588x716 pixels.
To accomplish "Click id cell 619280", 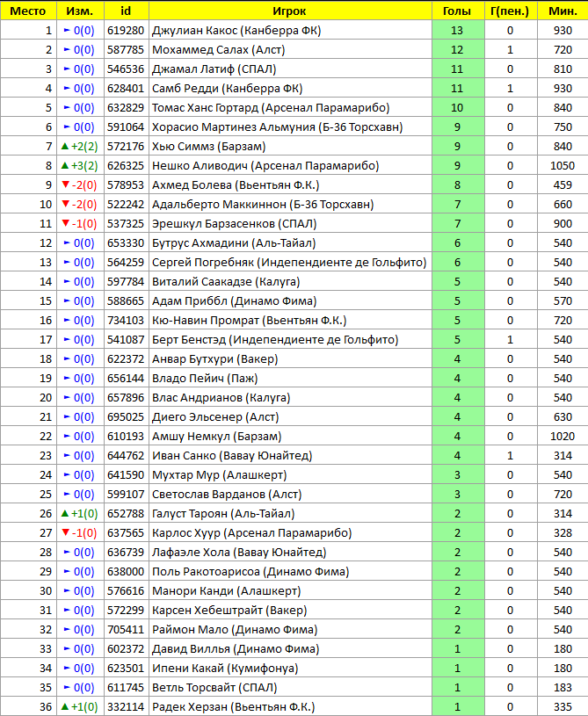I will pos(126,31).
